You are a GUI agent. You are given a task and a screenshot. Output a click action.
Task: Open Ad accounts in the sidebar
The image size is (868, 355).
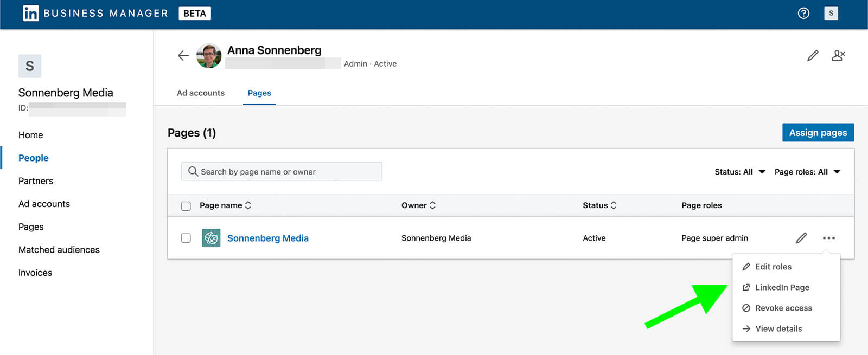click(44, 204)
